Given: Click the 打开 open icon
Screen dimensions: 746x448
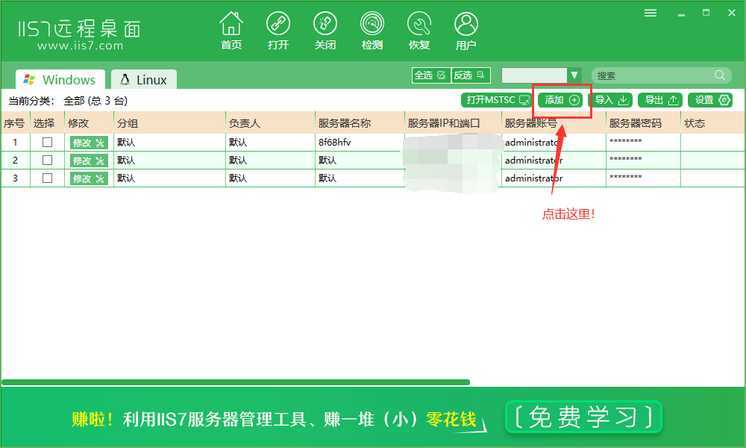Looking at the screenshot, I should (278, 30).
